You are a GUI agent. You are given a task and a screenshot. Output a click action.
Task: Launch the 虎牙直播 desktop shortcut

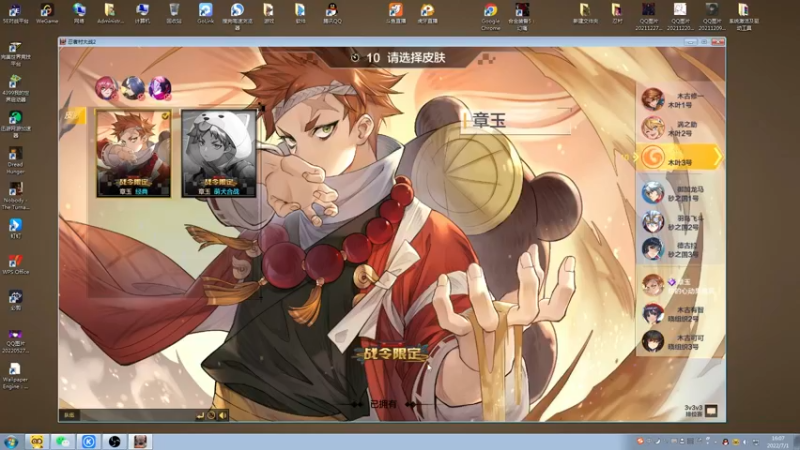pyautogui.click(x=427, y=13)
